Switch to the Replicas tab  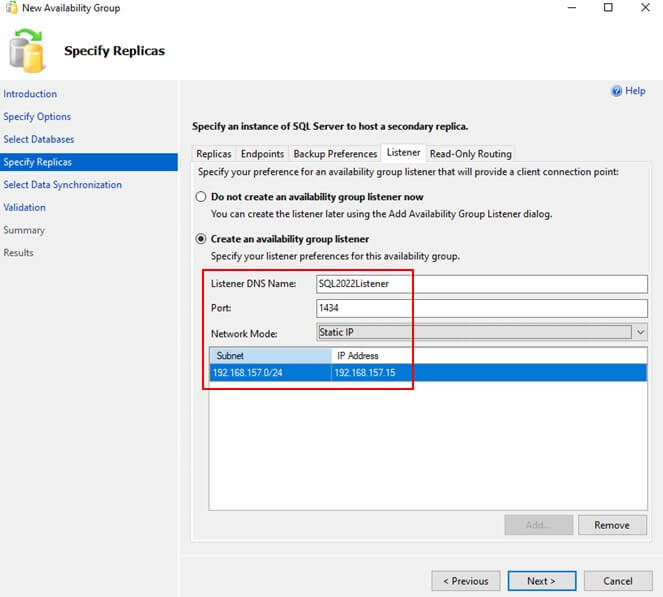pos(214,154)
